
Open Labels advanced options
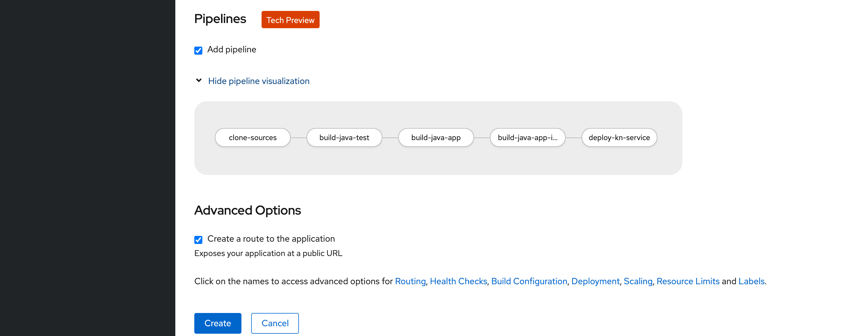751,281
